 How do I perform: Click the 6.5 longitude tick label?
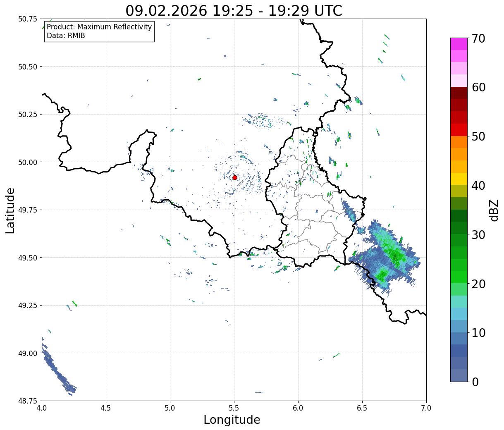(x=362, y=408)
